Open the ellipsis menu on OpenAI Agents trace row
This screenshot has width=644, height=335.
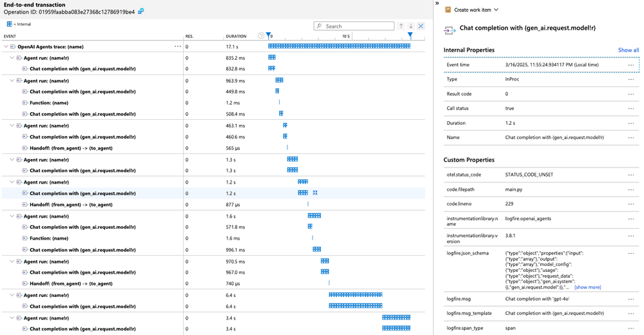click(177, 46)
